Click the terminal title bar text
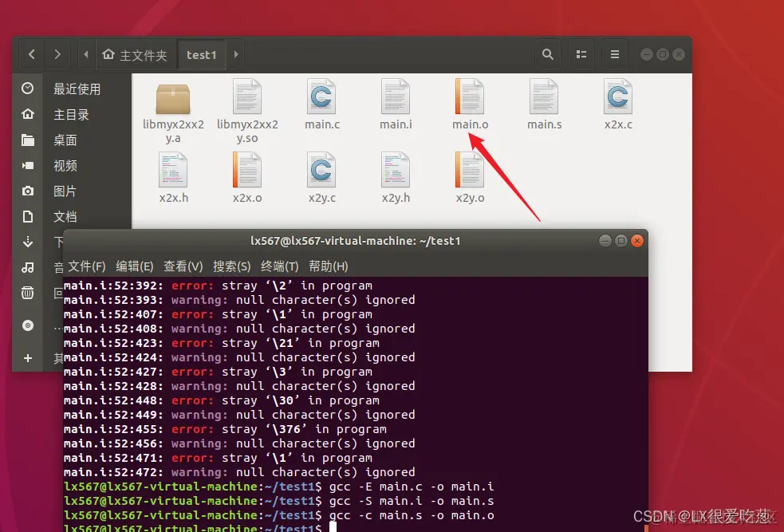 [x=355, y=241]
